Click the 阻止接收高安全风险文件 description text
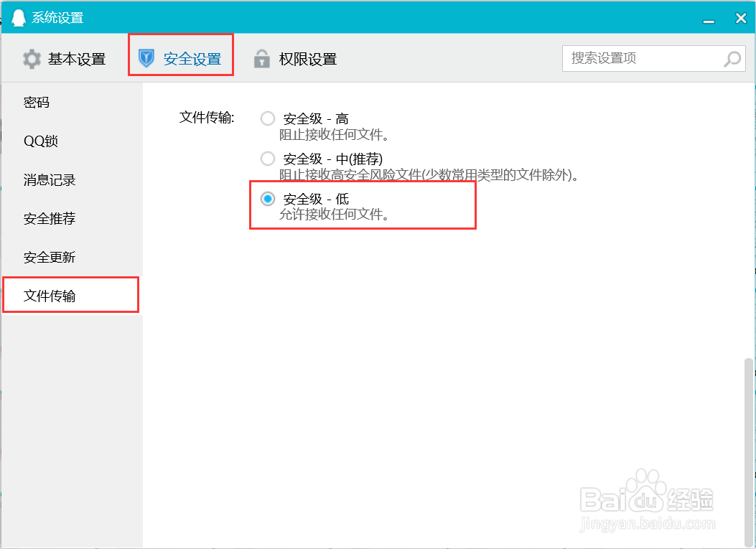Image resolution: width=756 pixels, height=549 pixels. pos(429,174)
